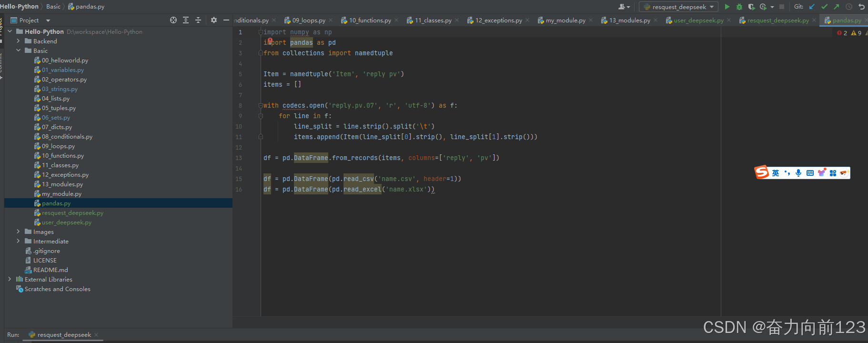Click Sogou microphone voice input icon

798,173
